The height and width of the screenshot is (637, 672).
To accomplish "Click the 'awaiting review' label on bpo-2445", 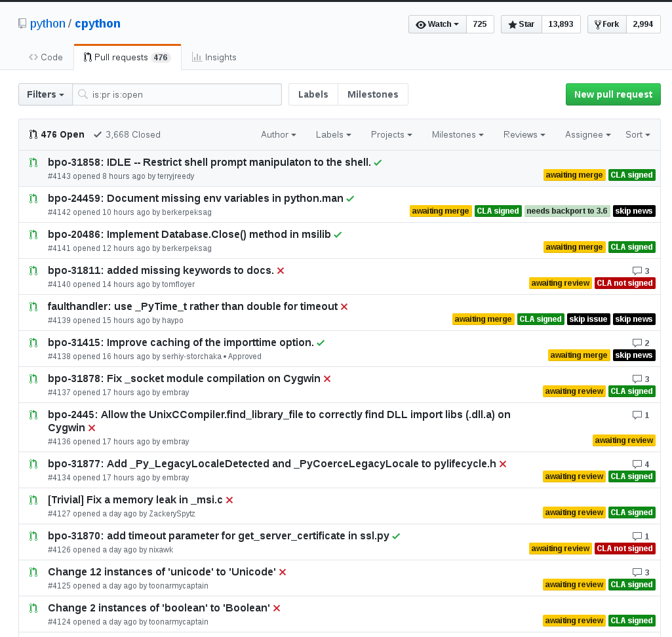I will coord(624,440).
